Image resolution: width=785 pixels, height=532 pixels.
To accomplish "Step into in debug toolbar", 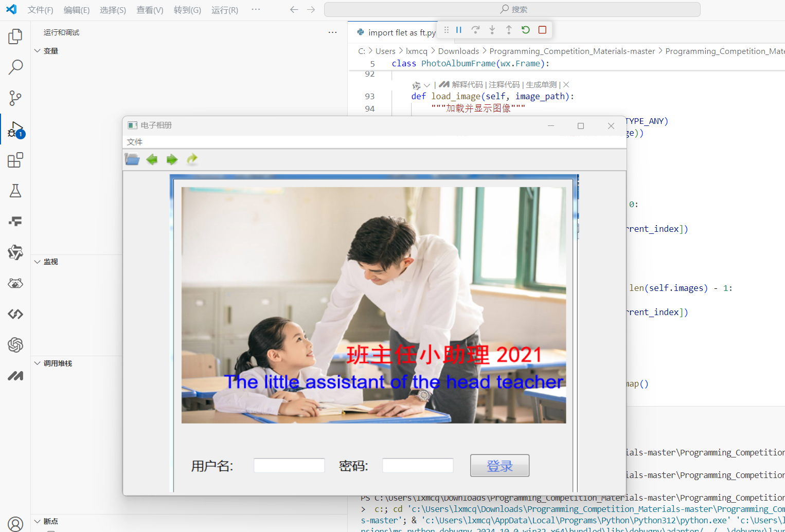I will [x=492, y=30].
